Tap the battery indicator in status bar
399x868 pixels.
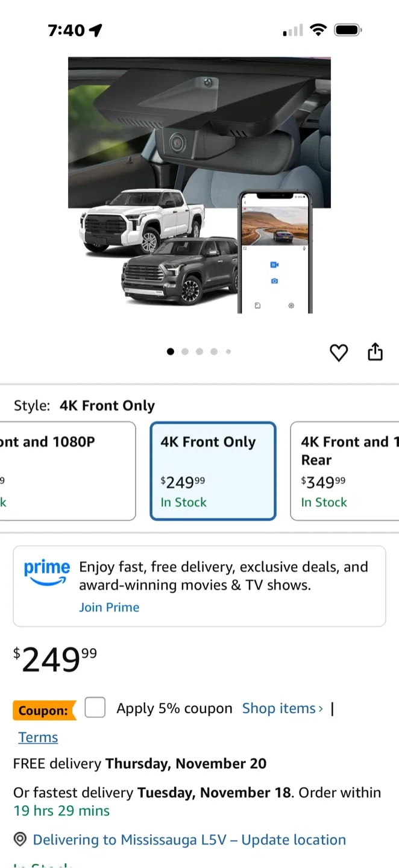click(x=347, y=30)
